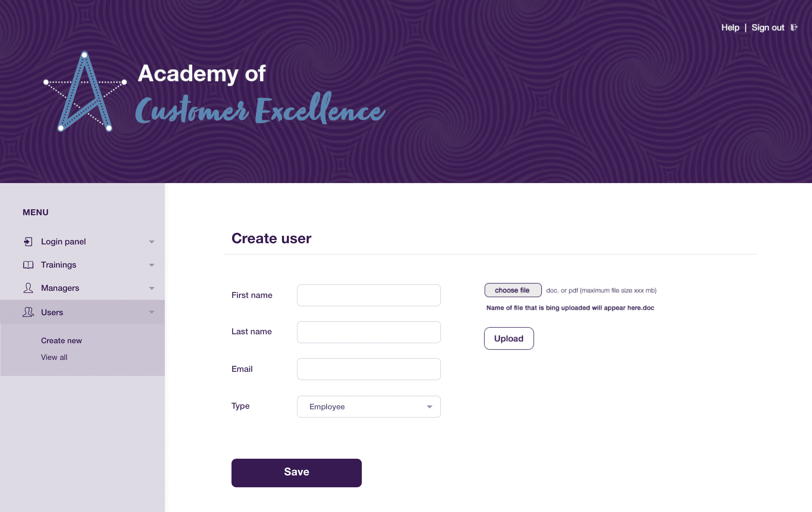
Task: Select Create new under Users
Action: (x=61, y=340)
